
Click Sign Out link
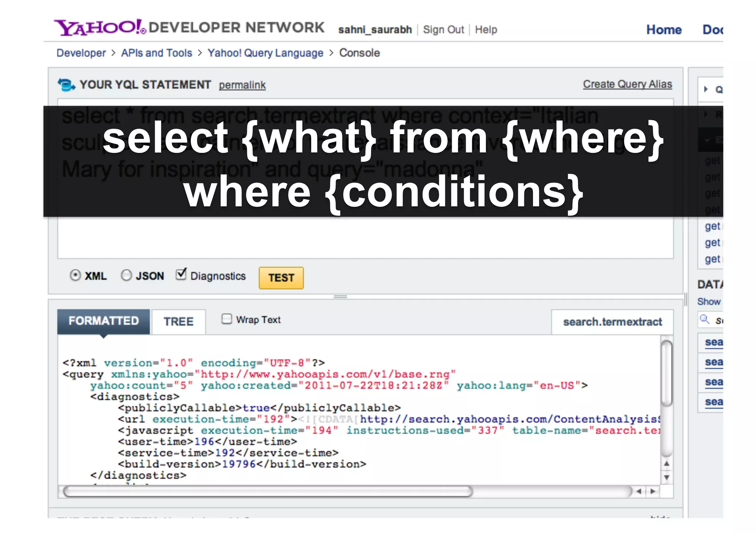tap(443, 30)
